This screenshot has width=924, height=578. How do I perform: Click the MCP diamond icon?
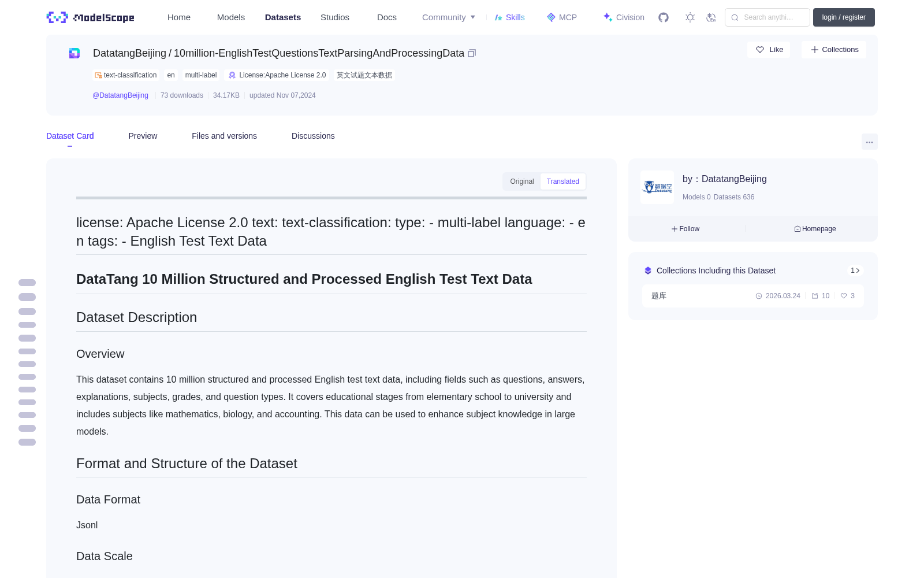click(551, 17)
